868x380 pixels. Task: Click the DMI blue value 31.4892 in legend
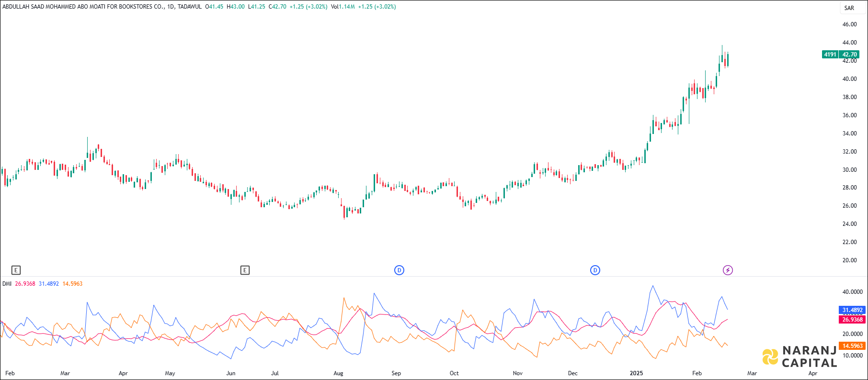(49, 284)
